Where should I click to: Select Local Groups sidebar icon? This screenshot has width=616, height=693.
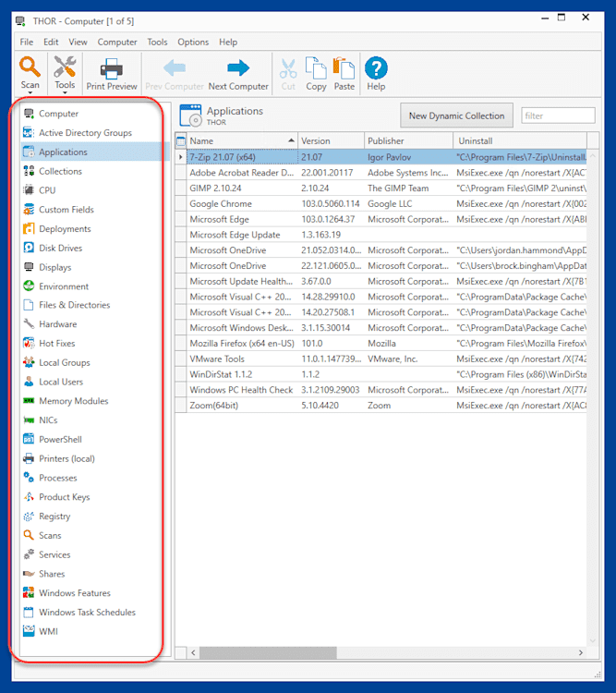point(29,362)
